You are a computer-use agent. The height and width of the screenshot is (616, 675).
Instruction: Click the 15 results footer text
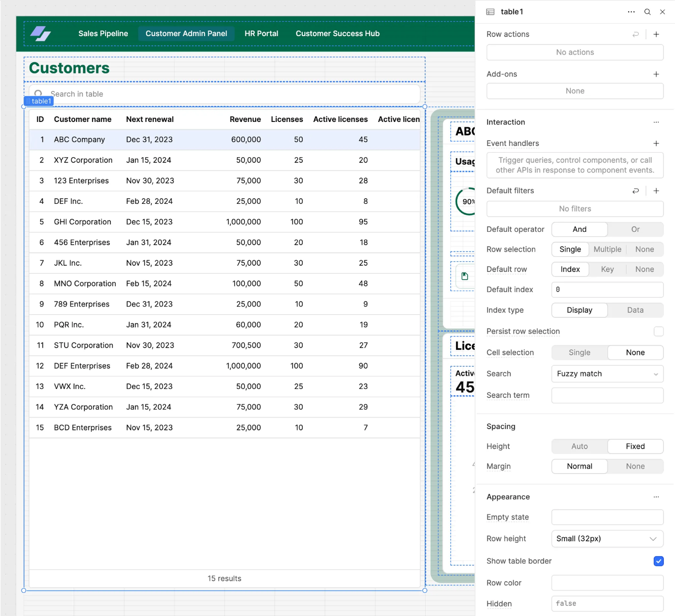[x=224, y=578]
